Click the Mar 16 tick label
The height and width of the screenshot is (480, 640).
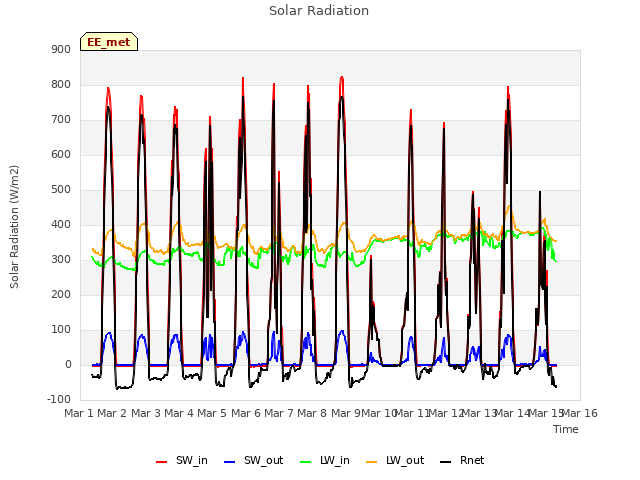click(x=580, y=413)
